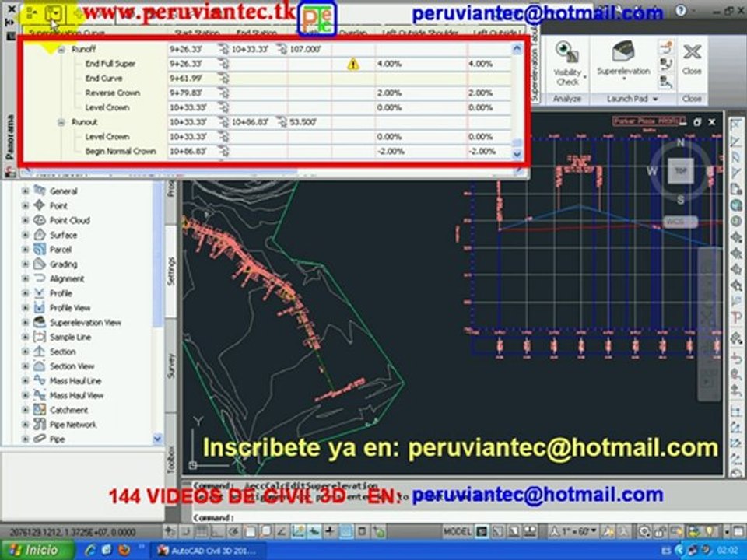Open the WCS dropdown under ViewCube
The image size is (747, 560).
680,222
